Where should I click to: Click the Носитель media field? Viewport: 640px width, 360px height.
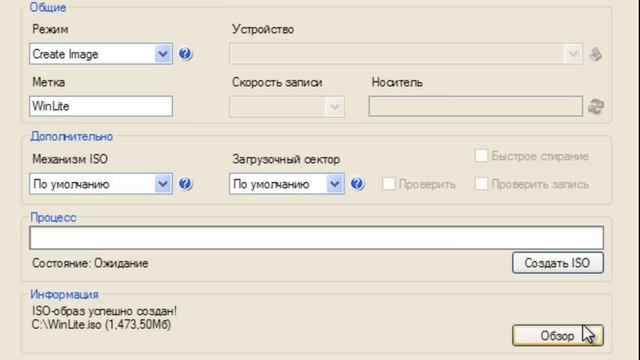click(x=476, y=106)
